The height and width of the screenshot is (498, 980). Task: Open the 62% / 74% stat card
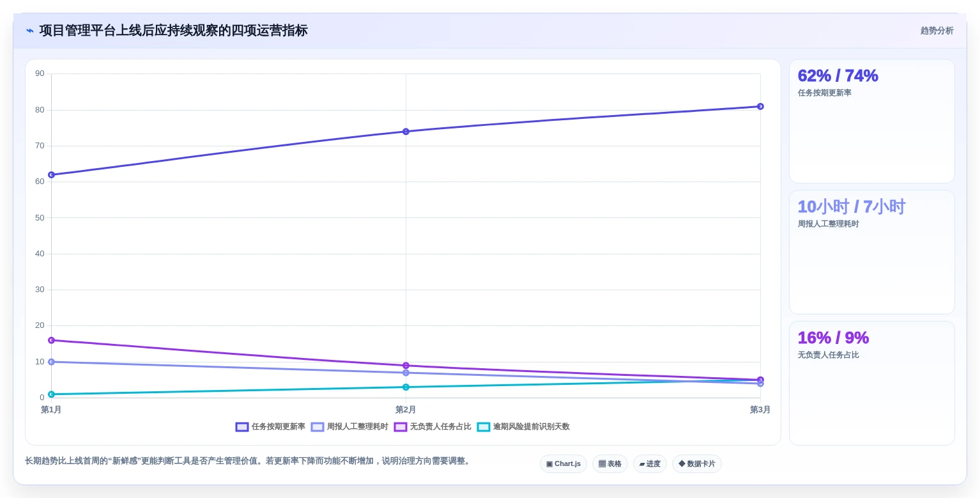872,121
